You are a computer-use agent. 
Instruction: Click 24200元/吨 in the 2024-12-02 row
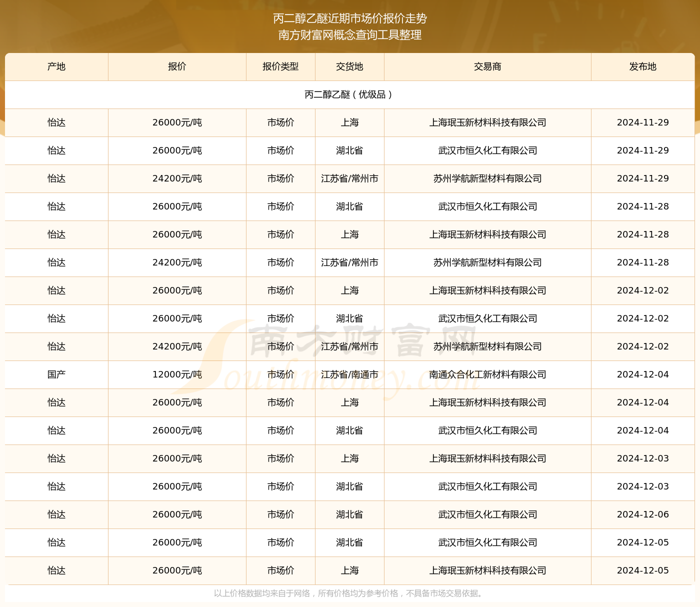point(177,346)
